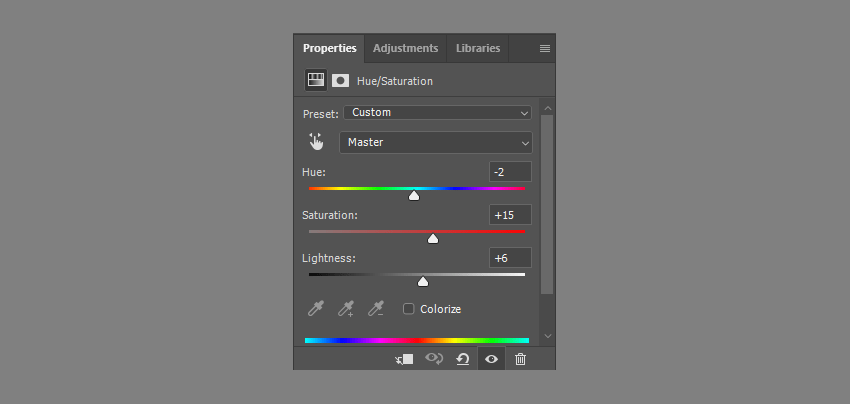Enable the Colorize checkbox

(x=408, y=309)
